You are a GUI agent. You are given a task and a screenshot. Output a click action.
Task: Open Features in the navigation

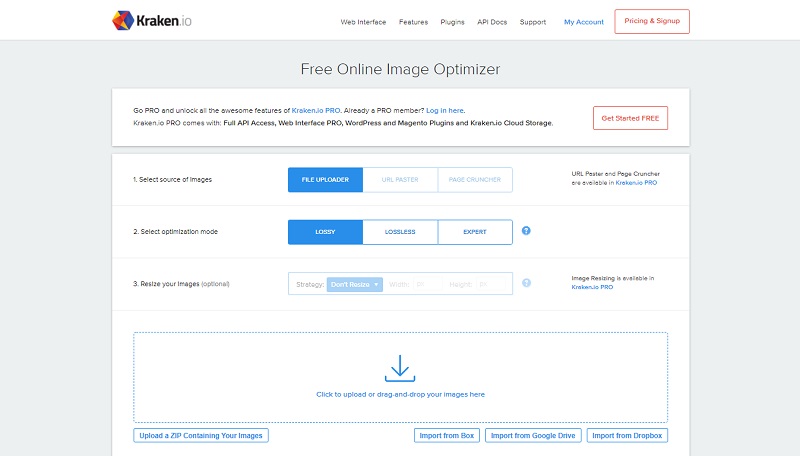[x=413, y=22]
